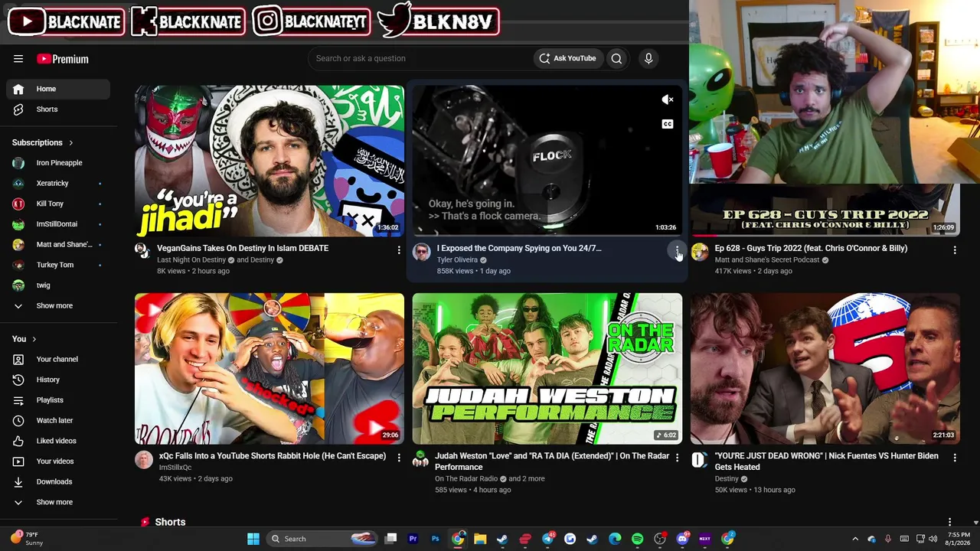Open options for VeganGains Takes On Destiny video
Image resolution: width=980 pixels, height=551 pixels.
(x=399, y=250)
